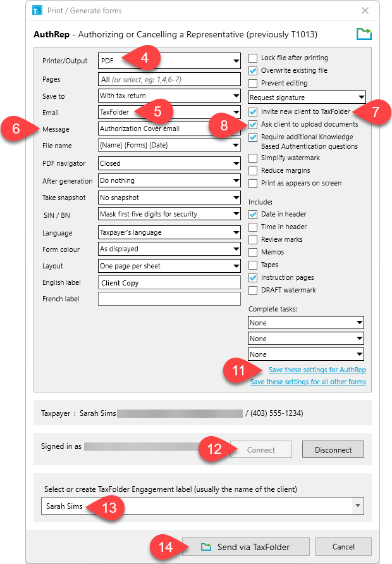Enable Tapes checkbox

click(253, 265)
